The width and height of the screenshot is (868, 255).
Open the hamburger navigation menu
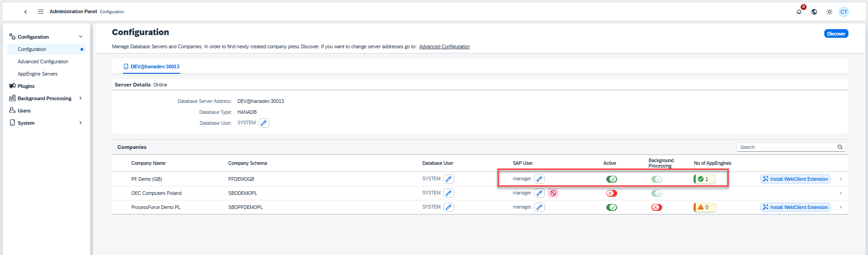pos(41,12)
